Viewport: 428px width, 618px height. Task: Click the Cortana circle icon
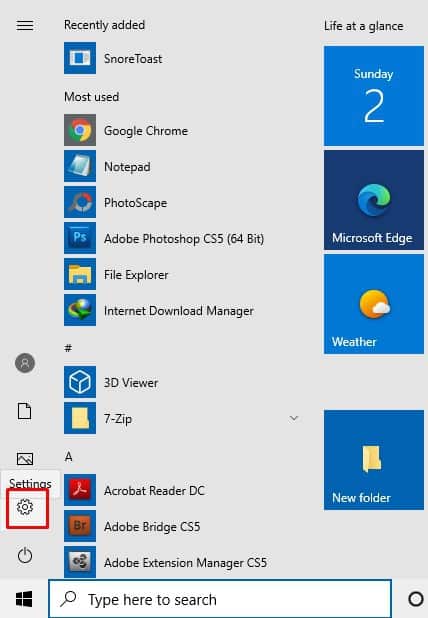(x=415, y=599)
